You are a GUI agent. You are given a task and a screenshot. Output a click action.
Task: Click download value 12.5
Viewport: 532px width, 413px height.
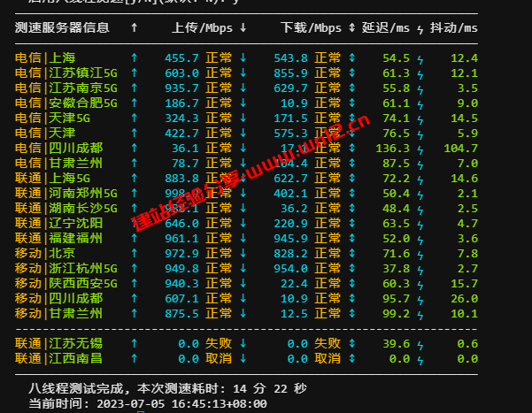pyautogui.click(x=294, y=314)
